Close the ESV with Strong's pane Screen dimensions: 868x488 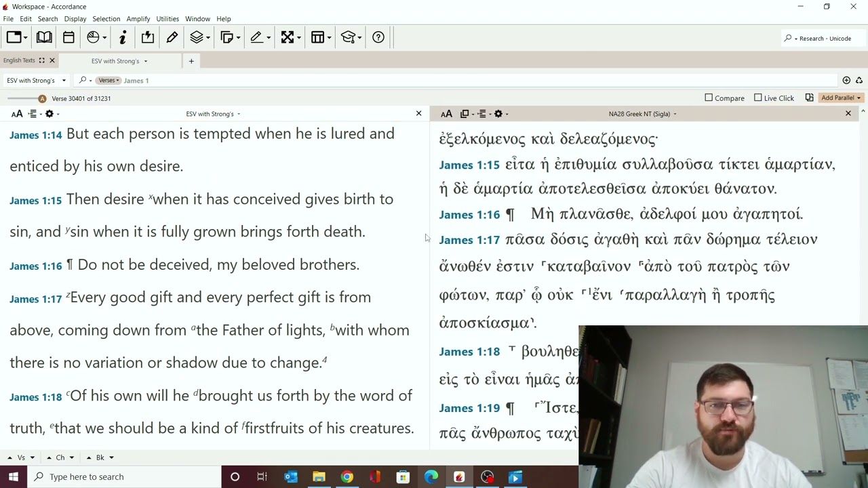coord(418,113)
